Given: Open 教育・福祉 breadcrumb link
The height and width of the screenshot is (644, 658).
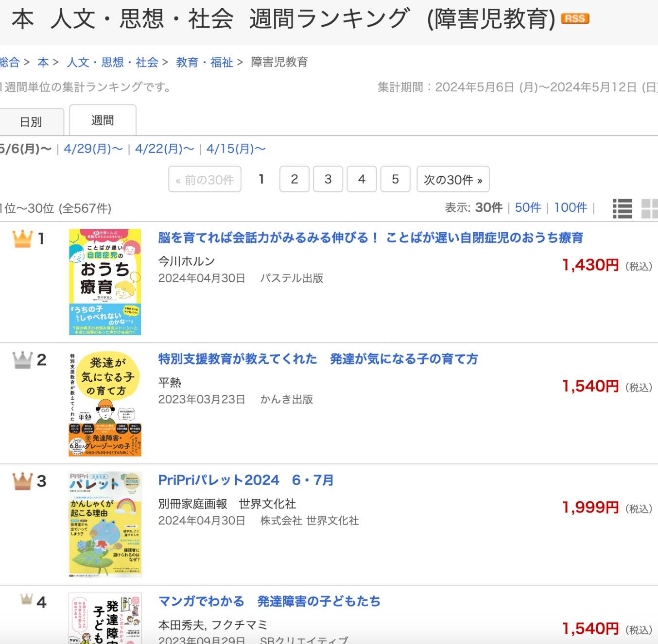Looking at the screenshot, I should (x=205, y=62).
